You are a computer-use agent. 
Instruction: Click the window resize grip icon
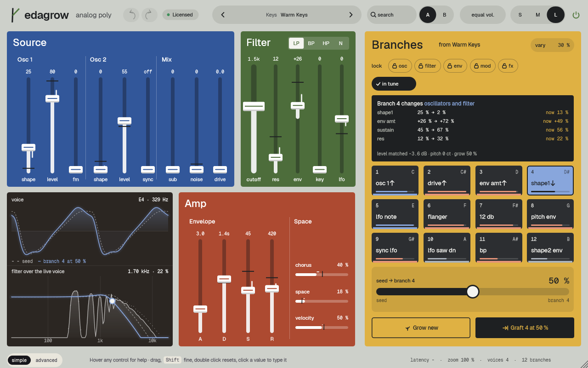click(584, 364)
